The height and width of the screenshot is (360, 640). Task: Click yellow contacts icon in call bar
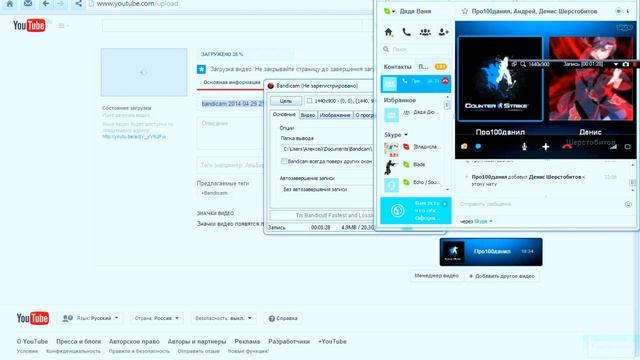pyautogui.click(x=464, y=147)
